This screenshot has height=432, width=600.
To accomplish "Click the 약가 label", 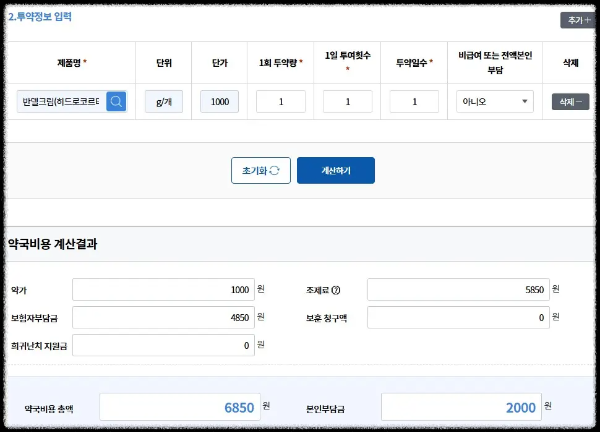I will [19, 290].
